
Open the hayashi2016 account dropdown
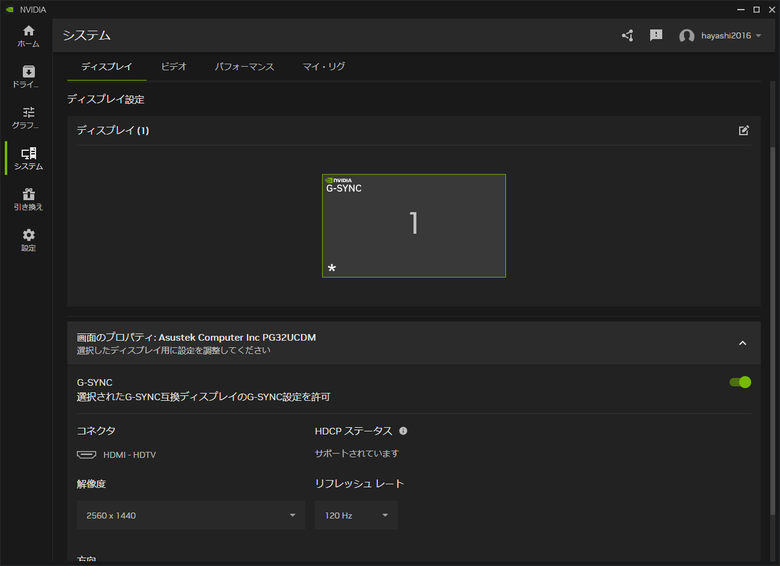(x=731, y=35)
